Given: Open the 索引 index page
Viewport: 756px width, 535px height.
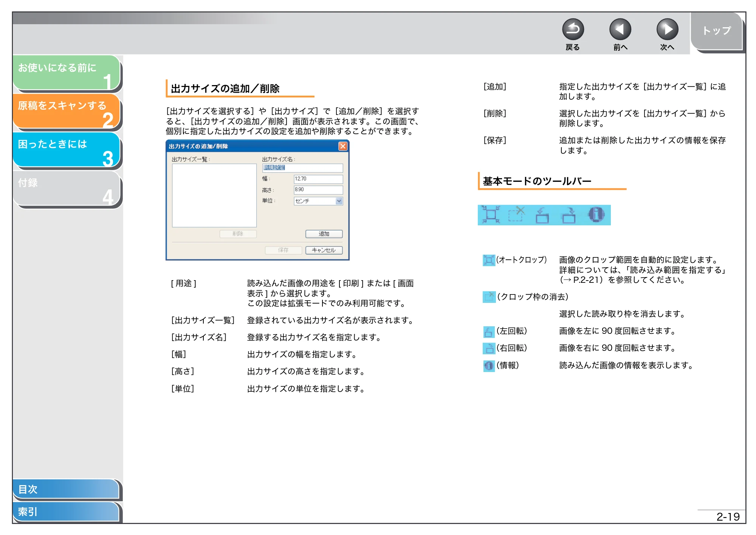Looking at the screenshot, I should pyautogui.click(x=66, y=512).
